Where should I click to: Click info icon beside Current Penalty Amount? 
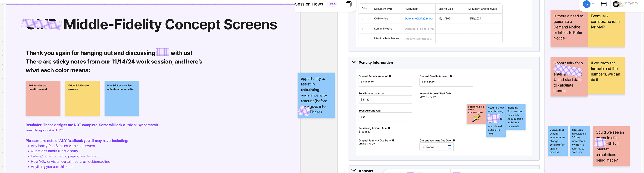(451, 76)
